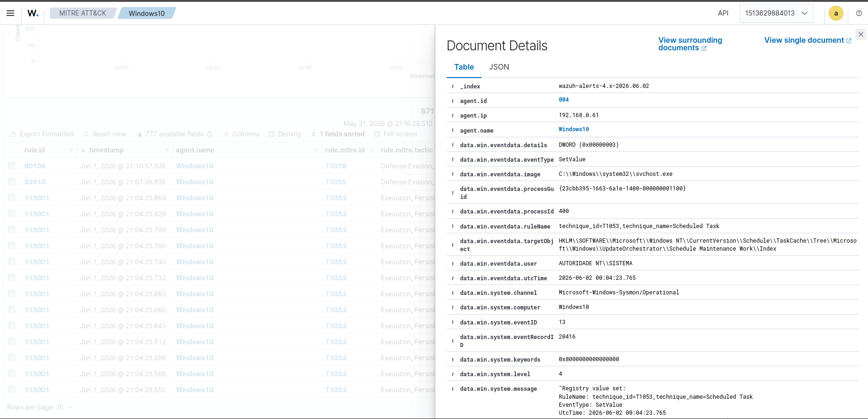Open rule ID 60106 link
Viewport: 868px width, 419px height.
[35, 166]
